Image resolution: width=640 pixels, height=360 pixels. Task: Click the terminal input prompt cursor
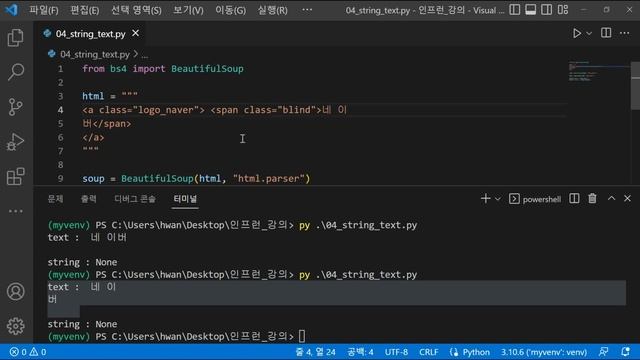[302, 336]
